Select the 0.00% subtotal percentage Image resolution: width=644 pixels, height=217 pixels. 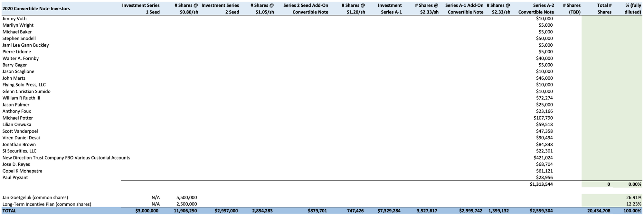[635, 185]
